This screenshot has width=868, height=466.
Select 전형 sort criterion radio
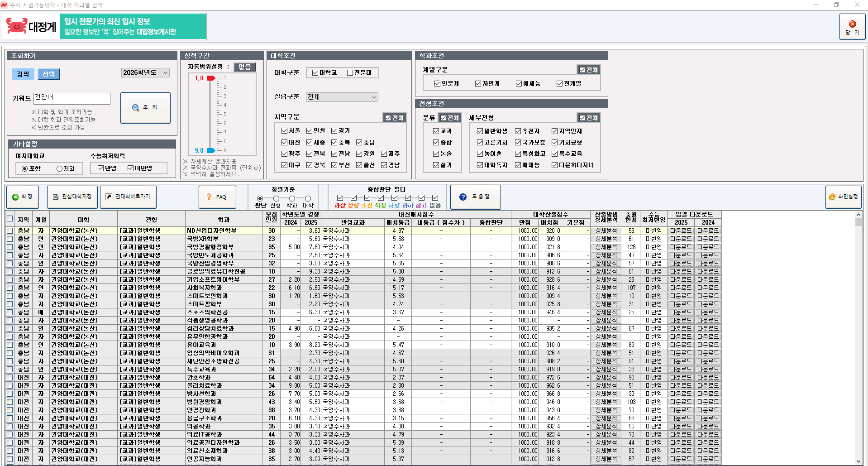coord(276,198)
